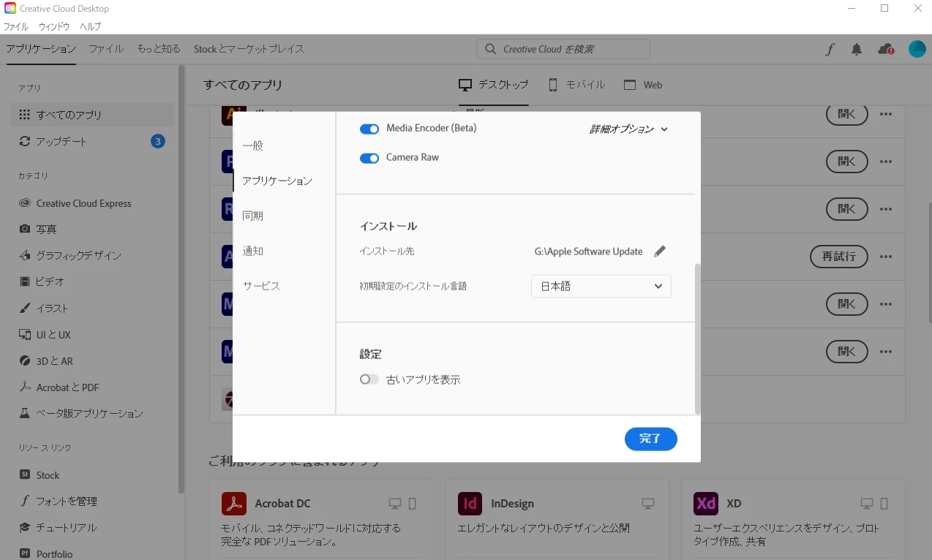Open the File (ファイル) menu
Viewport: 932px width, 560px height.
16,26
